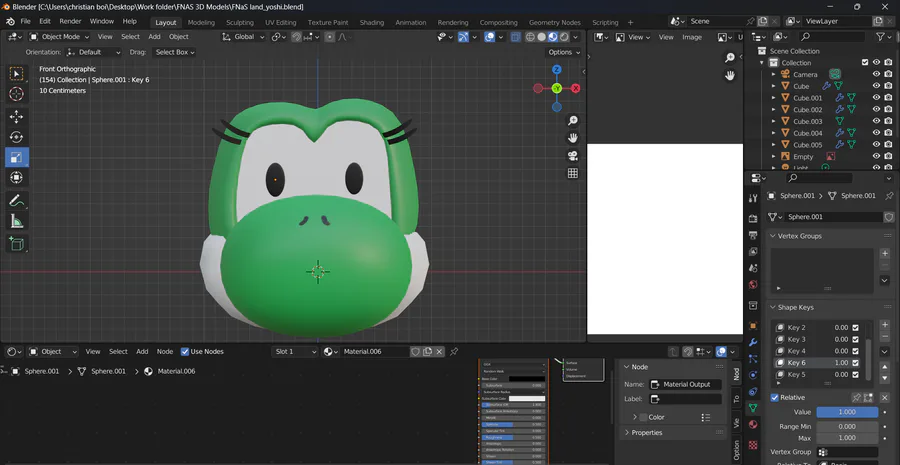Mute shape Key 2 with its checkbox
900x465 pixels.
855,327
